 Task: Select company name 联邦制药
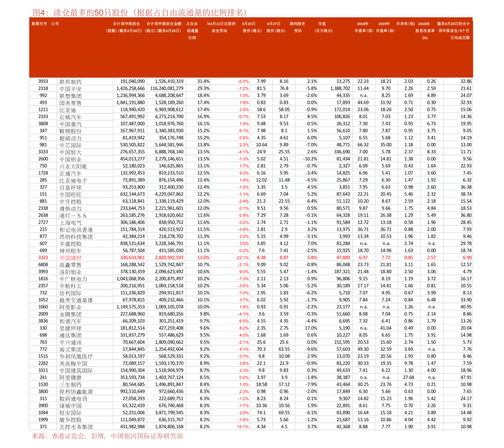coord(70,82)
